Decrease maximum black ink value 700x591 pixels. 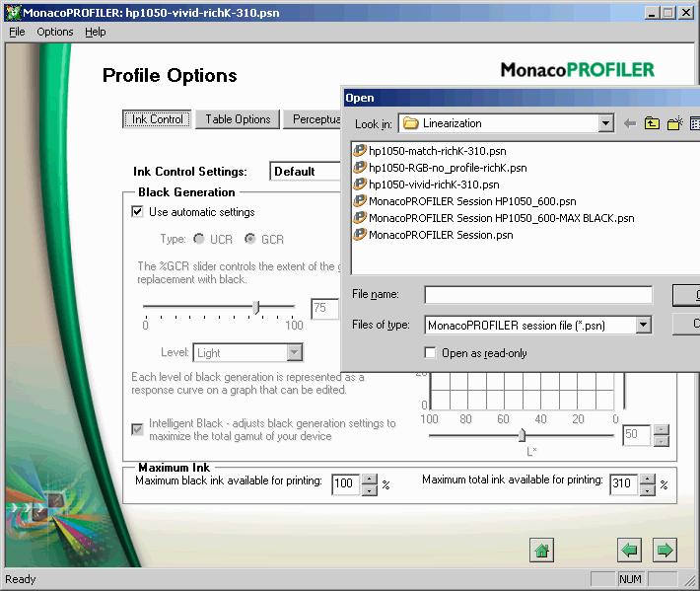pyautogui.click(x=370, y=490)
